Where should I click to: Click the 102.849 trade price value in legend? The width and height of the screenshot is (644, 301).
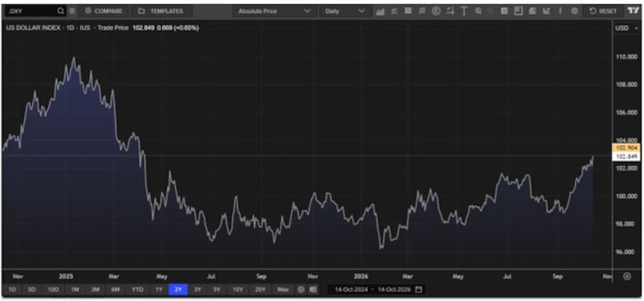point(143,28)
